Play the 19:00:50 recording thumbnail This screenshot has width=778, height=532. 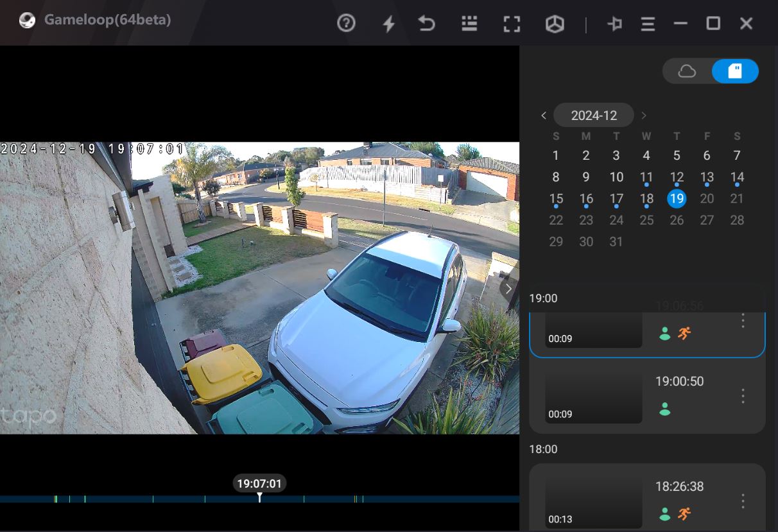point(594,397)
